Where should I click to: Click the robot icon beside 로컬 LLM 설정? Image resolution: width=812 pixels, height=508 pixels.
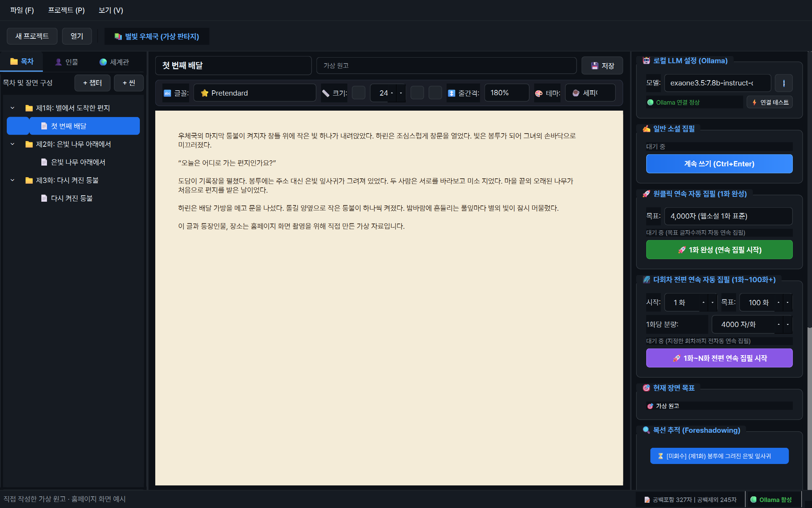point(646,61)
